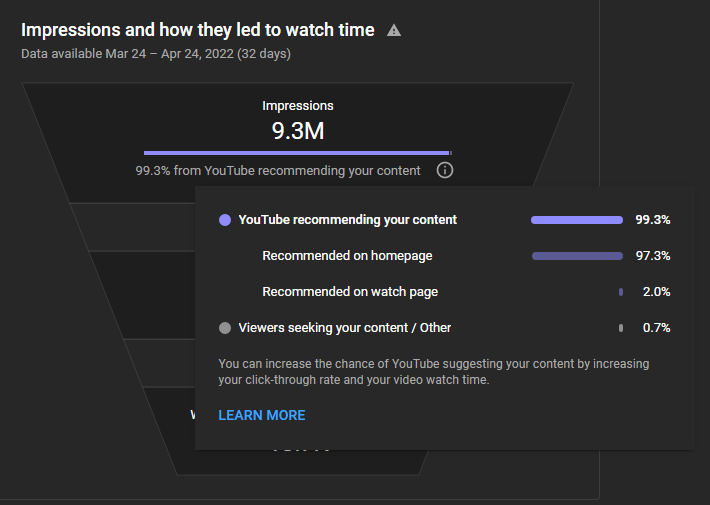710x505 pixels.
Task: Click the 'YouTube recommending your content' row label
Action: 347,220
